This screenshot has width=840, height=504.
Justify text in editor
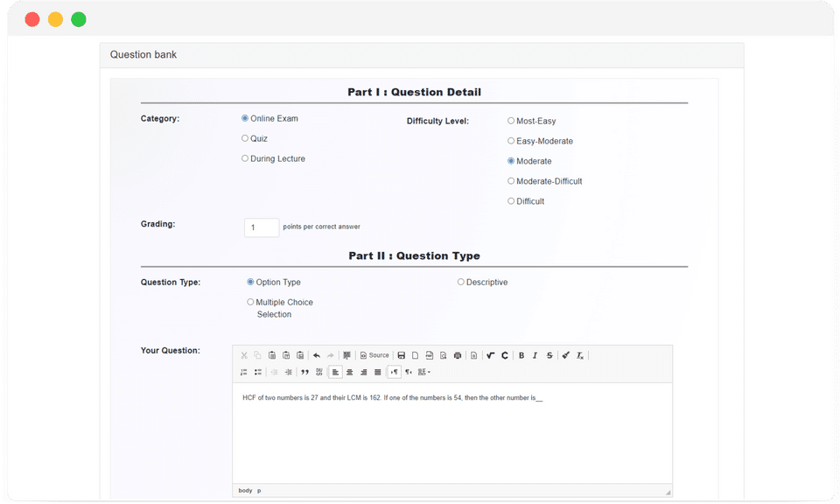click(x=378, y=372)
